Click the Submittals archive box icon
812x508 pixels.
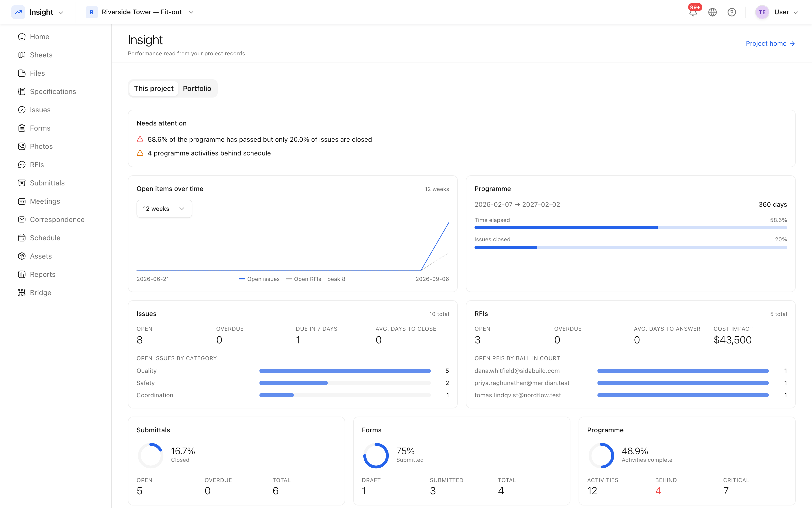(x=22, y=183)
